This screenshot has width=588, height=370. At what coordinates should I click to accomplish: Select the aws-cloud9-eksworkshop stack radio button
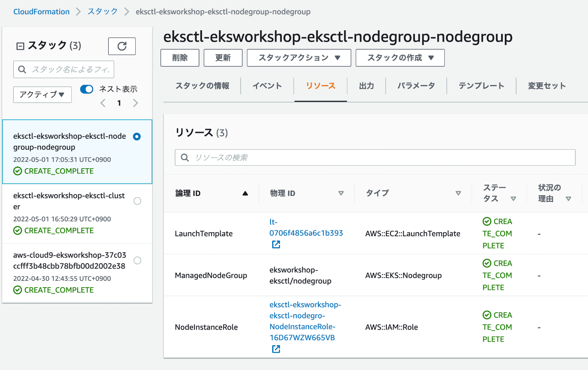[x=137, y=261]
